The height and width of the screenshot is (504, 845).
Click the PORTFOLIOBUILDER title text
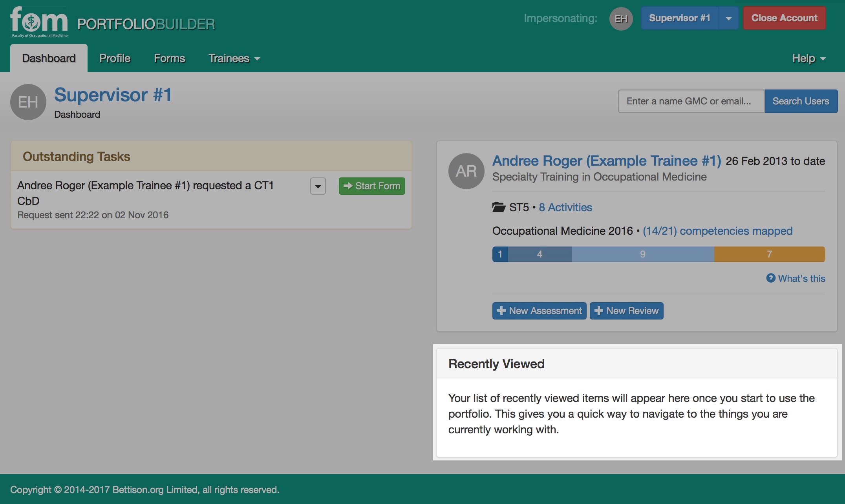(146, 24)
